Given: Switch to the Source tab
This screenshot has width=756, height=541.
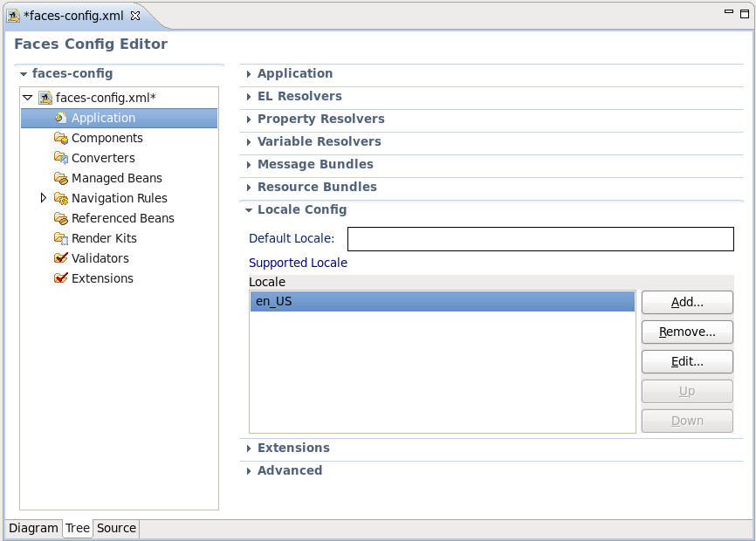Looking at the screenshot, I should (116, 528).
